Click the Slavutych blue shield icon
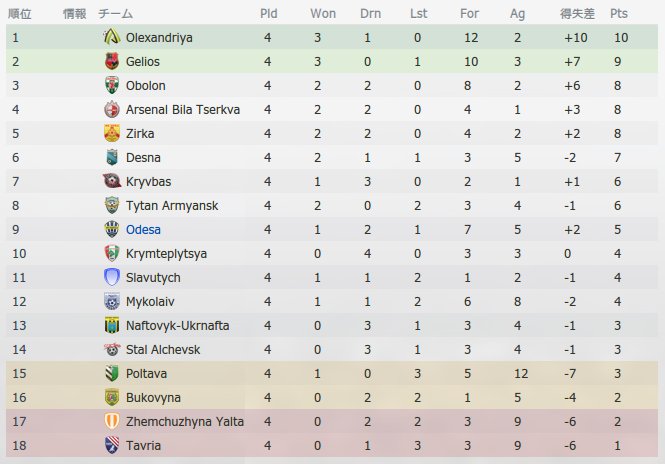 coord(112,277)
